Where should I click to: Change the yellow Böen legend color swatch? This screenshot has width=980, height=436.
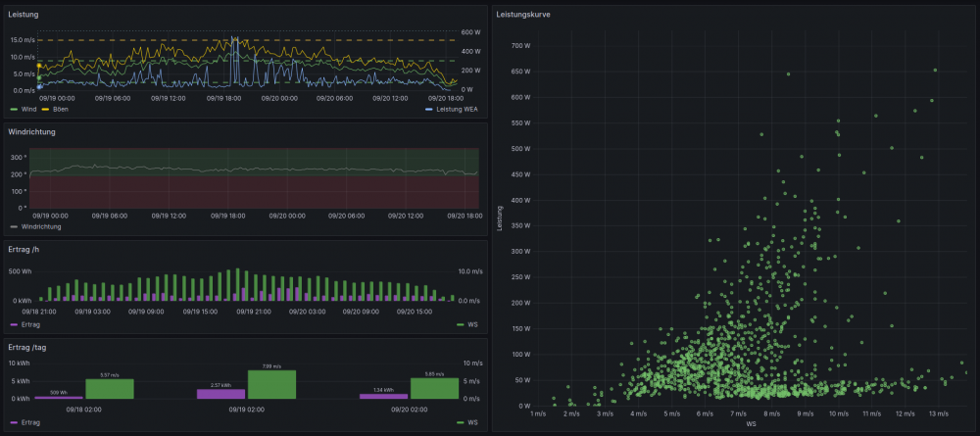pos(46,109)
